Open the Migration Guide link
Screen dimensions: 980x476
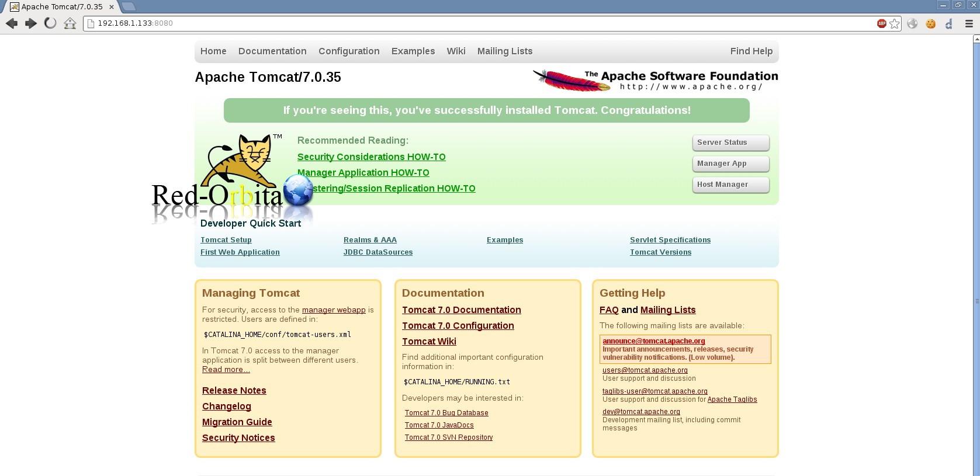point(237,422)
